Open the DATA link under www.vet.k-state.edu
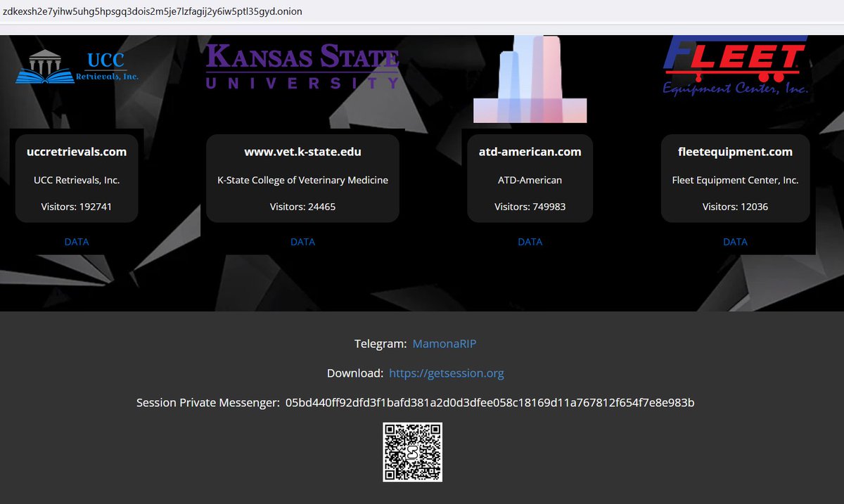 tap(302, 242)
